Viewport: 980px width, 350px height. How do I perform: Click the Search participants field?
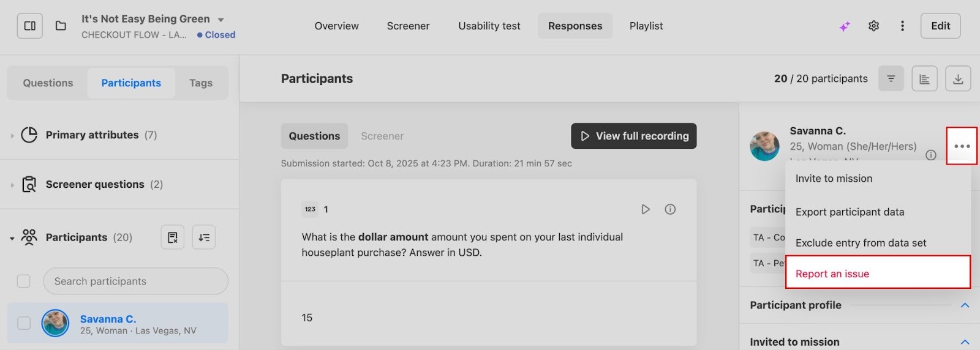point(135,281)
